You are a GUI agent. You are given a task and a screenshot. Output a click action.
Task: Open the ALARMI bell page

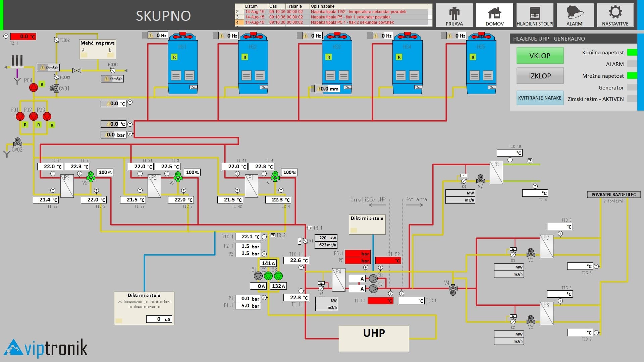click(575, 15)
